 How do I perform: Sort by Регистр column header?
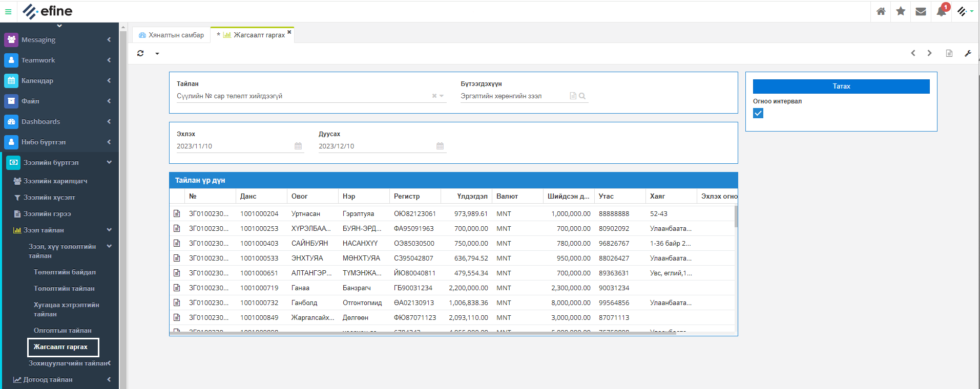[x=415, y=196]
